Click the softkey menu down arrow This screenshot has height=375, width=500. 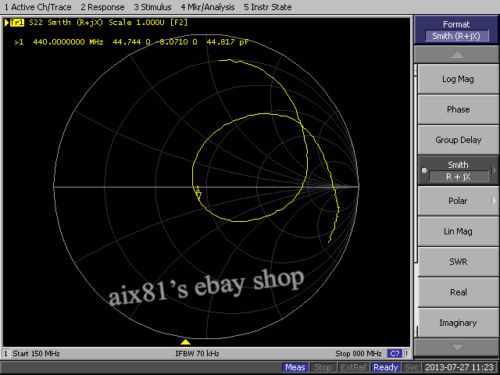[457, 347]
